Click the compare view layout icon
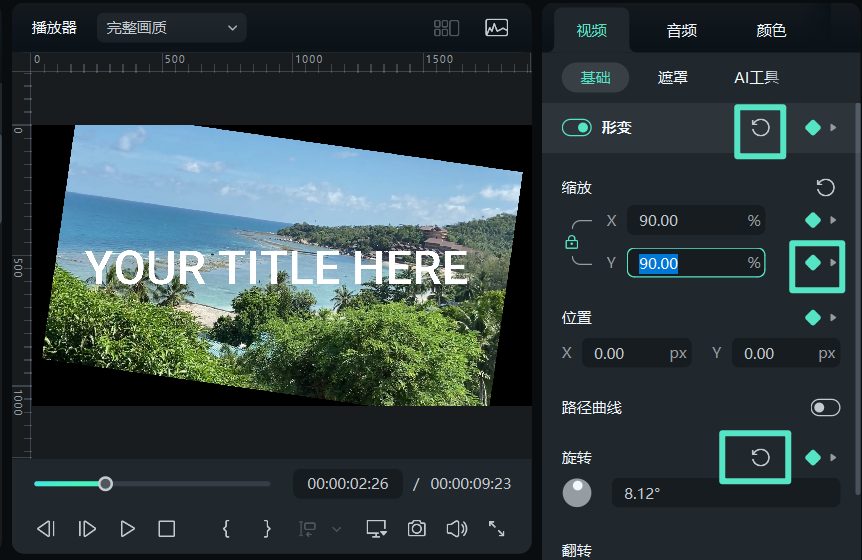The width and height of the screenshot is (862, 560). [446, 28]
